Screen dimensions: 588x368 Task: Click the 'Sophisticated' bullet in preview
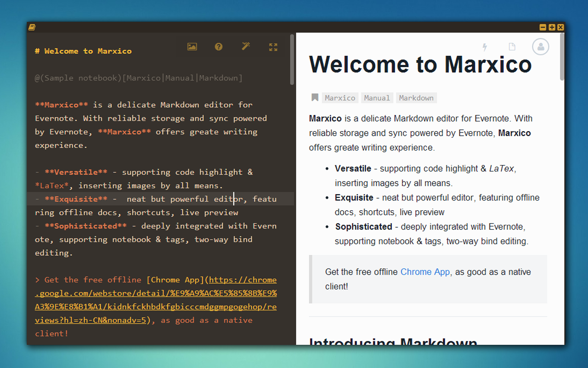[x=364, y=226]
